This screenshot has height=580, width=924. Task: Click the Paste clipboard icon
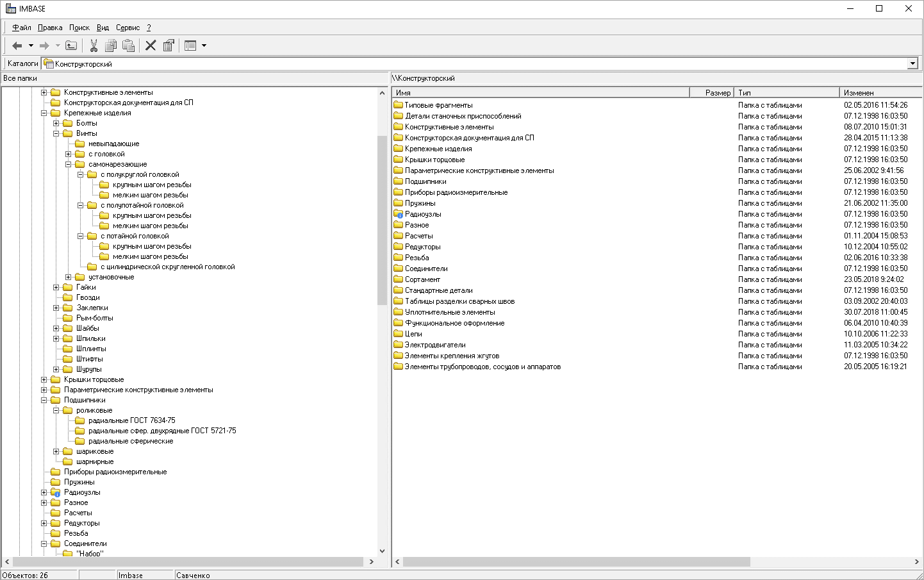129,46
